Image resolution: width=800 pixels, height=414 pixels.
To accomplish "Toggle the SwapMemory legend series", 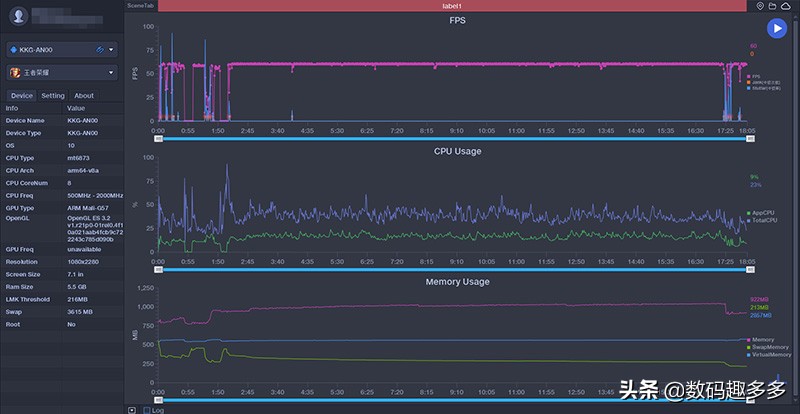I will coord(768,347).
